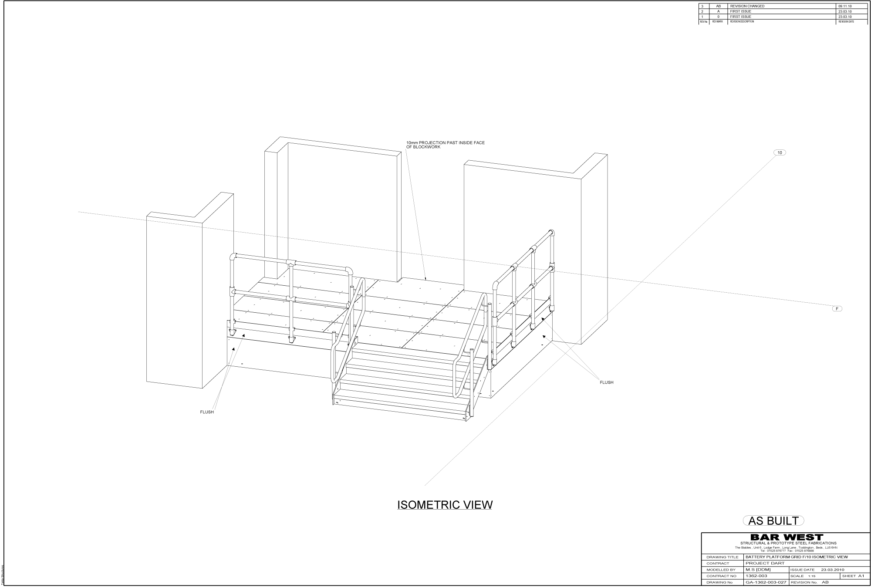Click the 'CONTRACT NO' label cell
The image size is (871, 588).
[x=722, y=576]
